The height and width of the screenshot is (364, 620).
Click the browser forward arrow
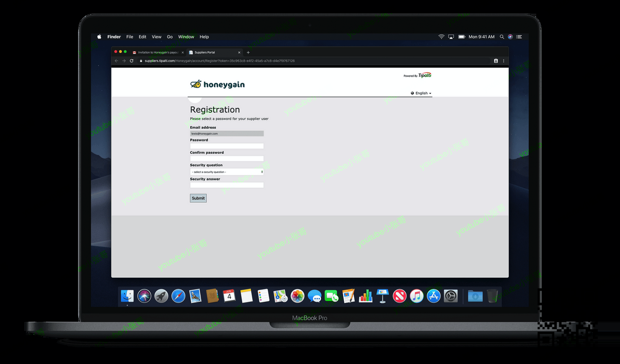(x=124, y=61)
